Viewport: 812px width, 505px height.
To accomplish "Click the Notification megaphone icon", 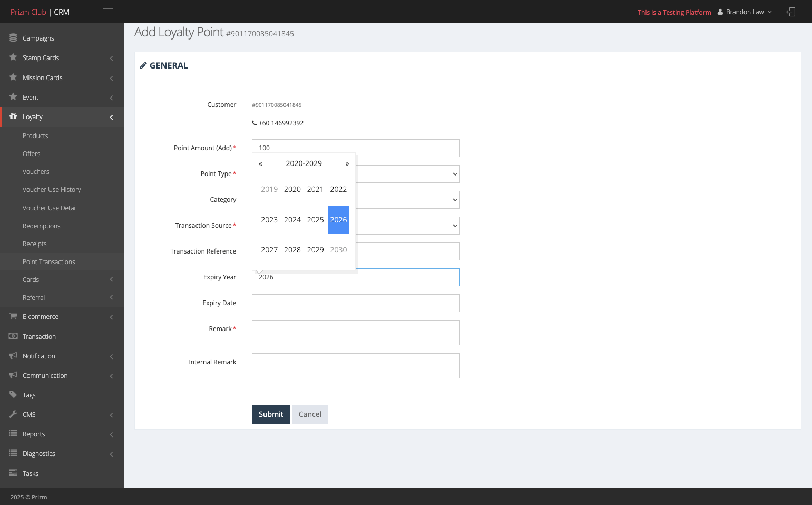I will 13,356.
